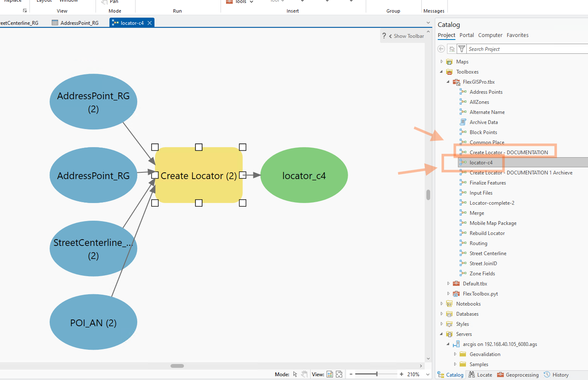
Task: Click the fit to window view icon
Action: pyautogui.click(x=339, y=374)
